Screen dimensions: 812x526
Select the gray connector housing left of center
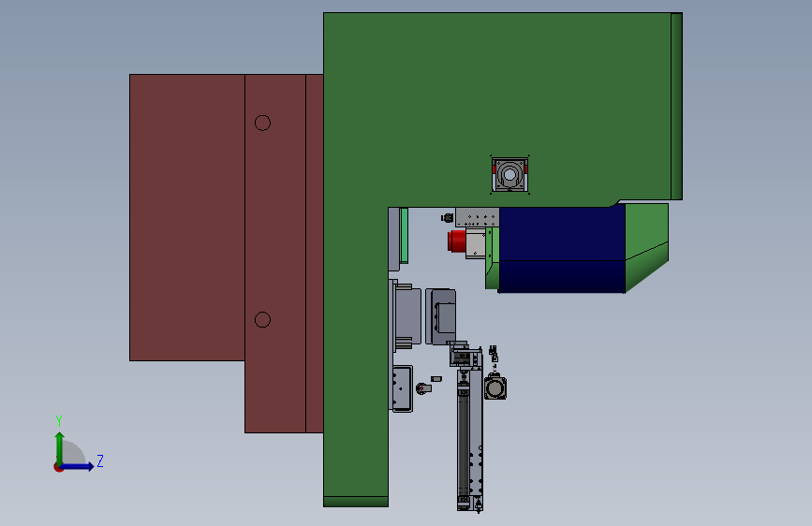click(x=407, y=315)
